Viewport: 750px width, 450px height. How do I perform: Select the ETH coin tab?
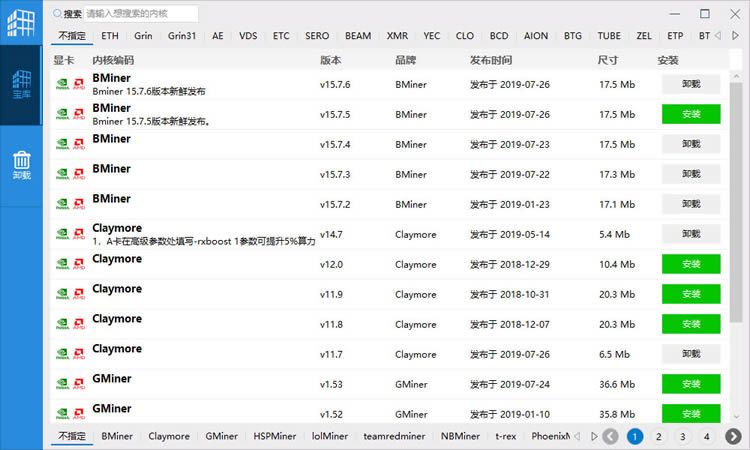pos(110,36)
